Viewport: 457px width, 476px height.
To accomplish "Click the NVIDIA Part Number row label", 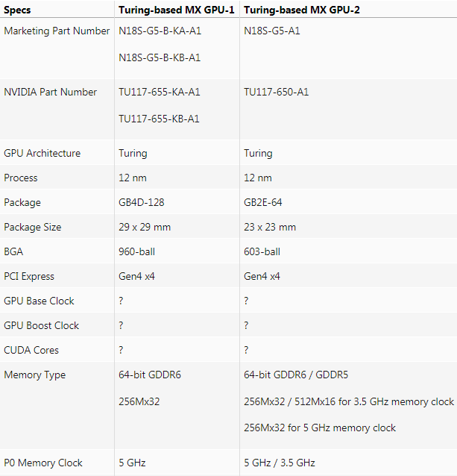I will click(50, 93).
